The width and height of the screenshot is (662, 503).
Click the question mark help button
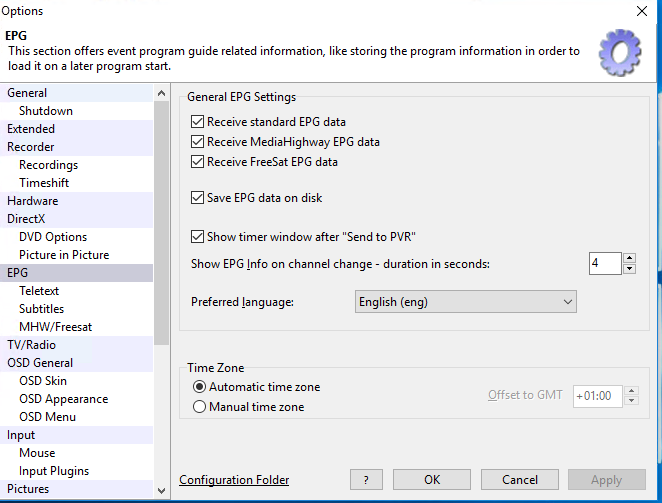click(366, 480)
